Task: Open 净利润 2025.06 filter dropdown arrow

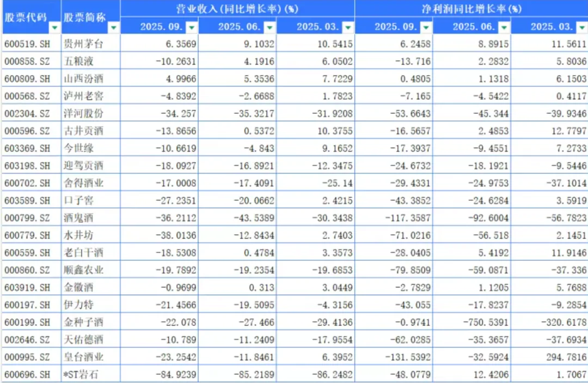Action: 504,27
